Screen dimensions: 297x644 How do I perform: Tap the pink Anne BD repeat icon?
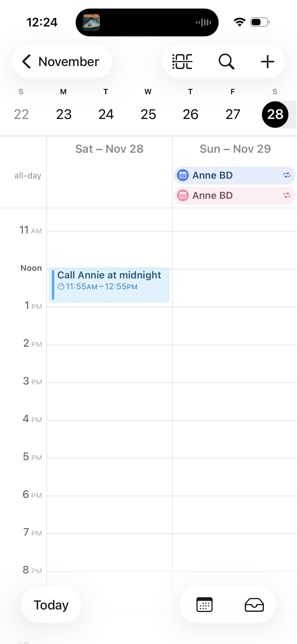click(x=287, y=195)
